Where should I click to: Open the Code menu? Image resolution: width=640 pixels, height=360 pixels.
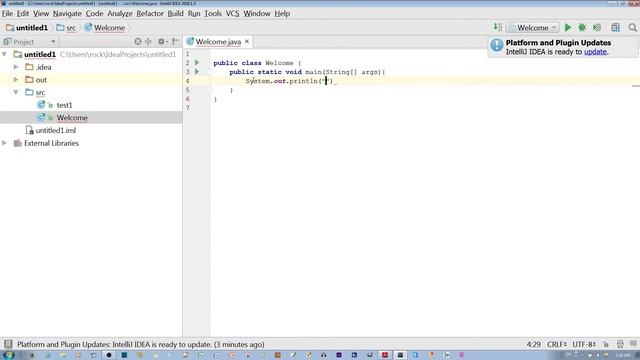pyautogui.click(x=94, y=13)
